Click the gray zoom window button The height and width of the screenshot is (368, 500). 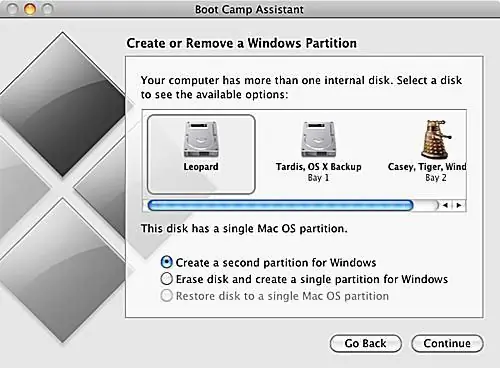(x=48, y=9)
